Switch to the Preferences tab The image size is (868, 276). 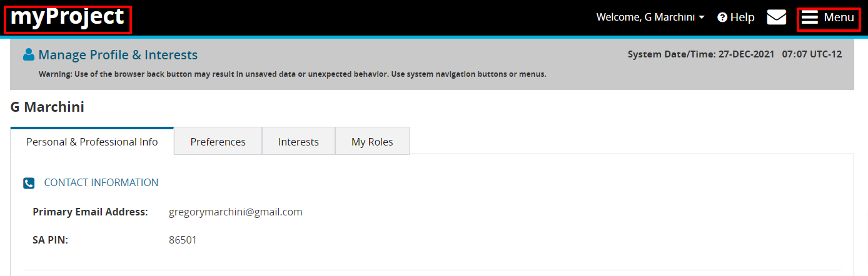218,142
